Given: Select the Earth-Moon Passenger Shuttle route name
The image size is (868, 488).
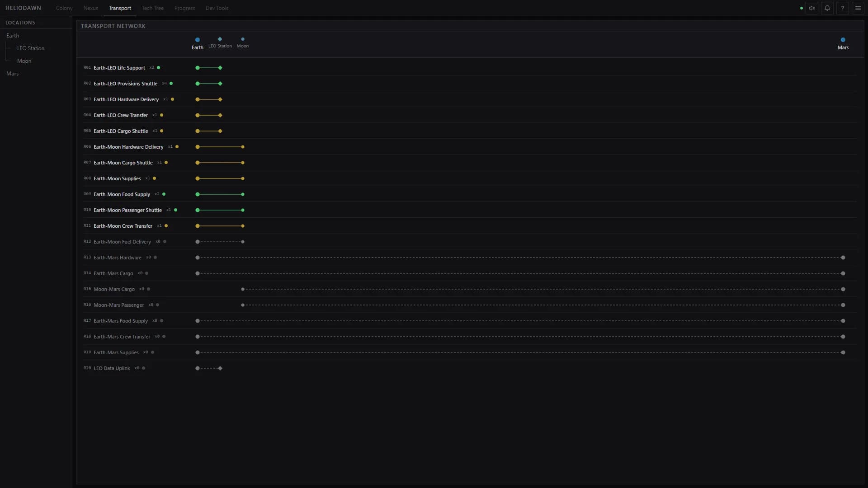Looking at the screenshot, I should (x=127, y=210).
